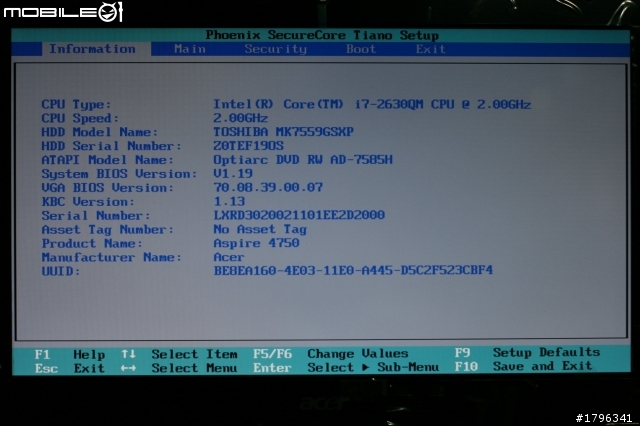Click the HDD Serial Number label
Image resolution: width=640 pixels, height=426 pixels.
click(111, 146)
